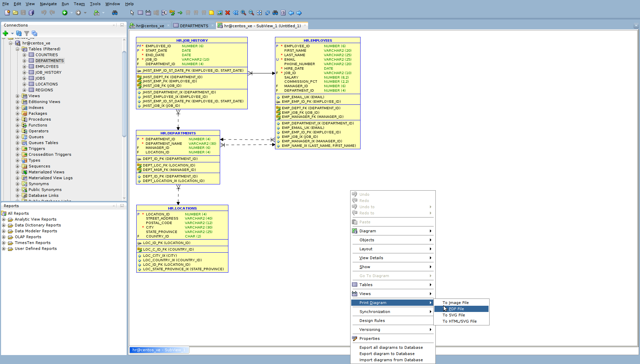640x364 pixels.
Task: Expand the Triggers tree node
Action: coord(18,149)
